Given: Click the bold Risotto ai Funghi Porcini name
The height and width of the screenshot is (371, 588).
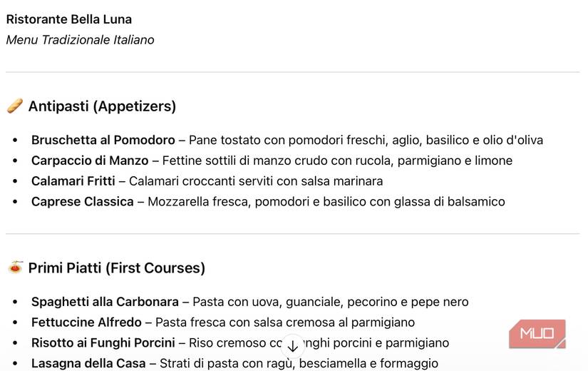Looking at the screenshot, I should pos(103,343).
